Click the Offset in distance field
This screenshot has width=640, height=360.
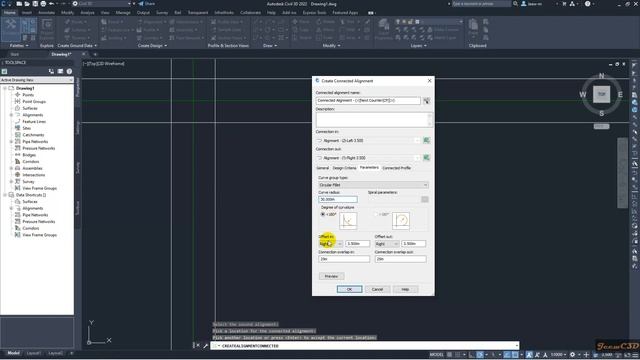(358, 244)
